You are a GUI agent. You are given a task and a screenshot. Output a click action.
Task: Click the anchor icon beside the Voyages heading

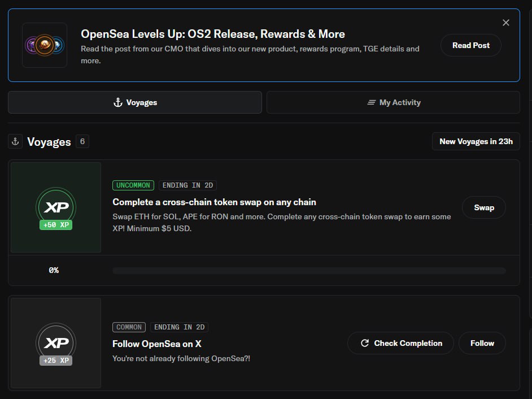(15, 141)
